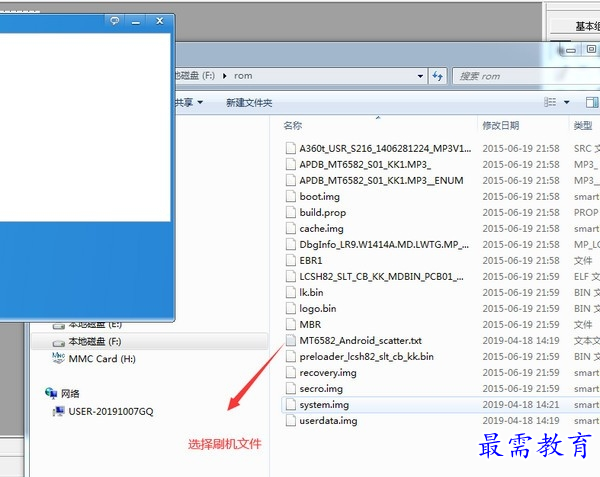Click the file icon of logo.bin
This screenshot has height=477, width=600.
291,308
